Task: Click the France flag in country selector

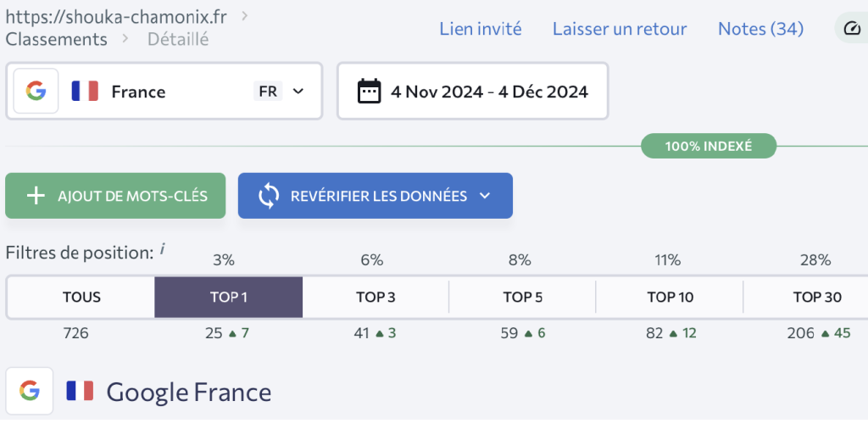Action: pos(85,91)
